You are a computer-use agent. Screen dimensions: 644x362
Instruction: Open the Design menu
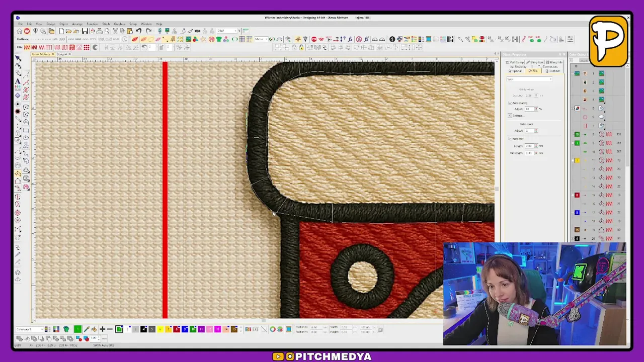point(50,24)
